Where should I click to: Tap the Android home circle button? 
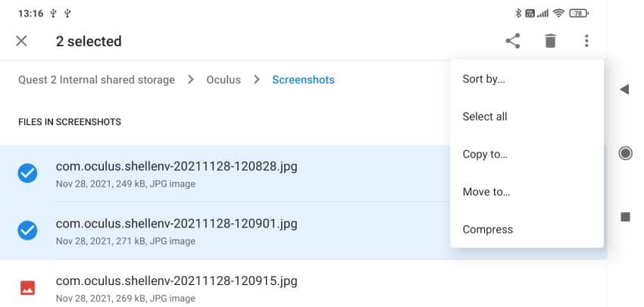[625, 153]
